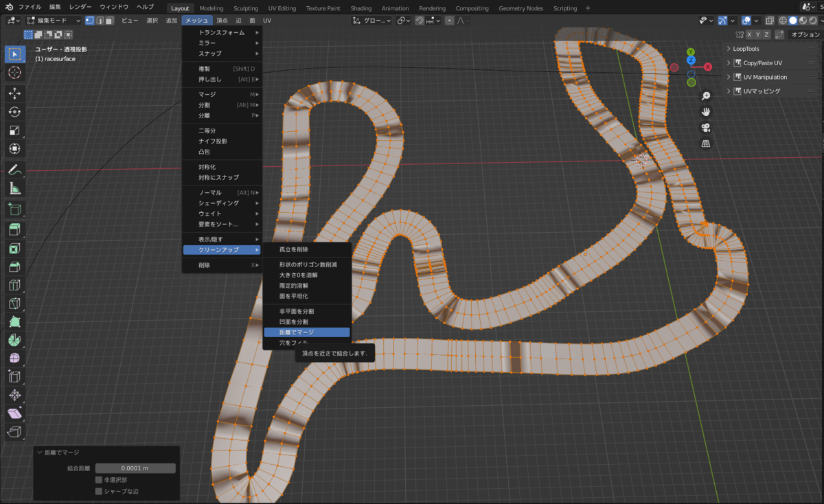Expand the UV Manipulation panel
The height and width of the screenshot is (504, 824).
759,77
